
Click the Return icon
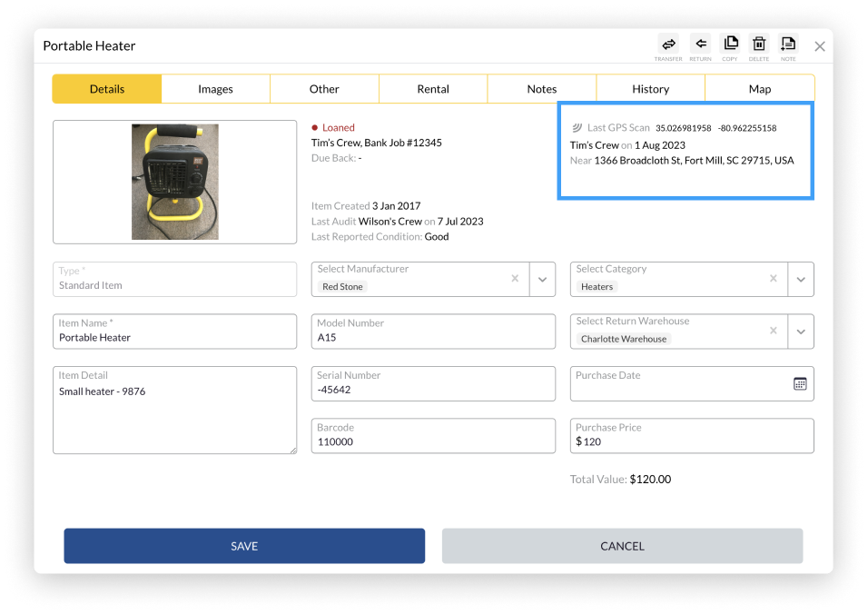pos(700,45)
